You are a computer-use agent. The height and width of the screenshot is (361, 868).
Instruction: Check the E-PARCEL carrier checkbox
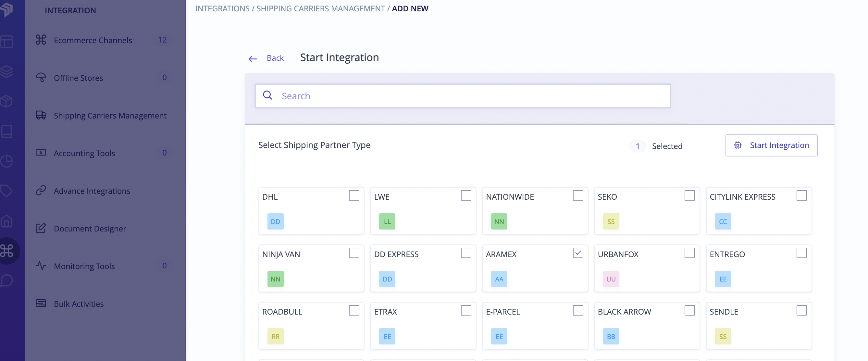click(577, 310)
